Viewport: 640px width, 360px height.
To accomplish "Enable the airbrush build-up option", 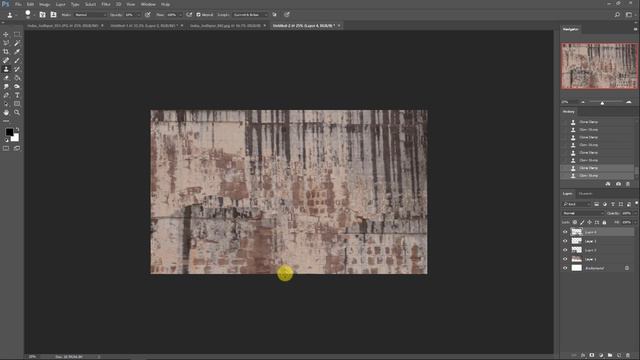I will 189,14.
